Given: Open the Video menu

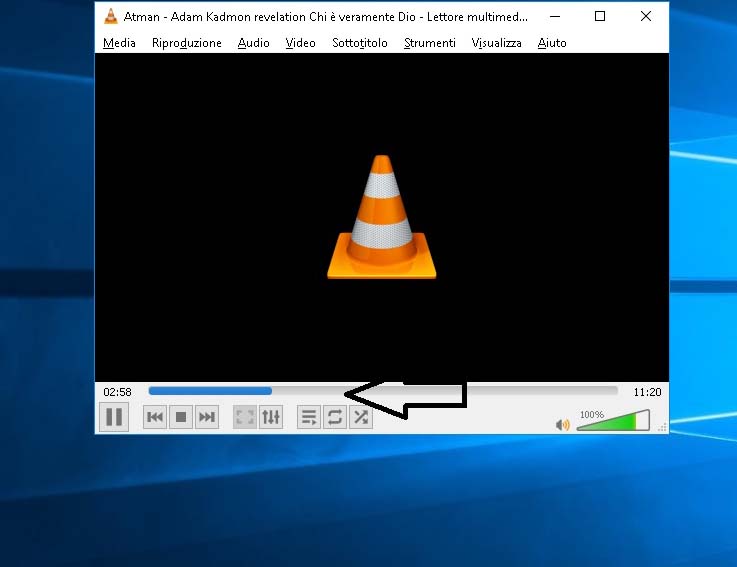Looking at the screenshot, I should [300, 43].
